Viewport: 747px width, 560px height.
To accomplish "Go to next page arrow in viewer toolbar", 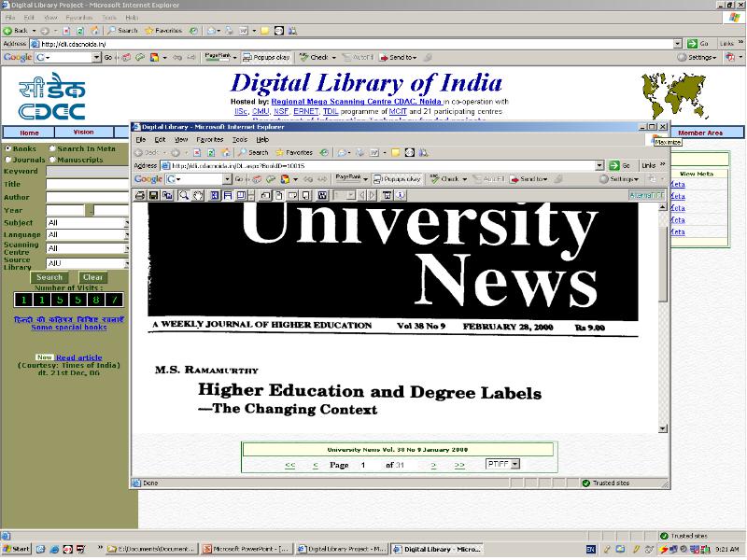I will coord(373,196).
